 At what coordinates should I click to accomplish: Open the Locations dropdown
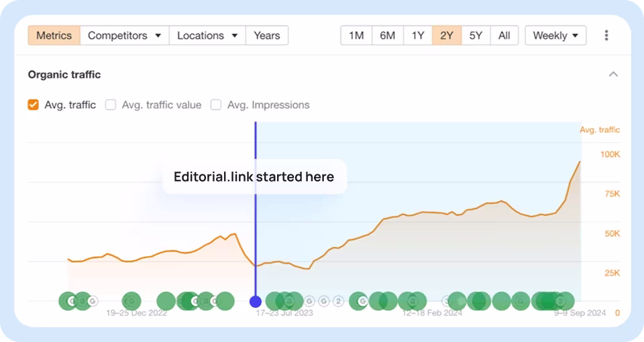(207, 36)
